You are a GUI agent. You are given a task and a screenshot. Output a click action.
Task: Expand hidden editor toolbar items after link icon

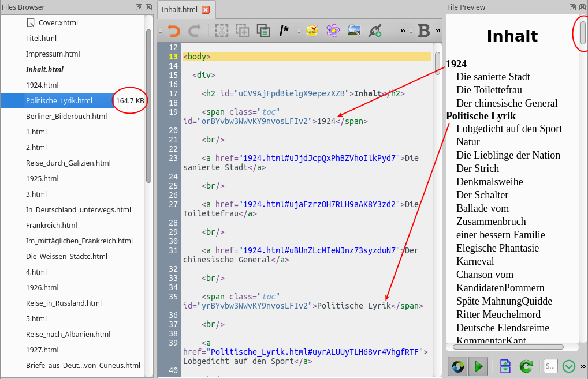pos(403,31)
